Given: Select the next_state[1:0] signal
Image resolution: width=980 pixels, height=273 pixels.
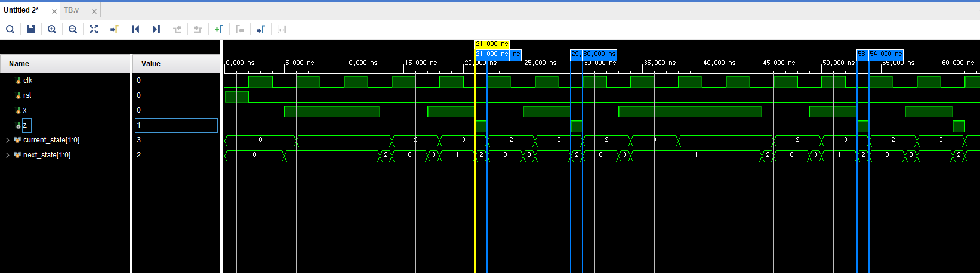Looking at the screenshot, I should pyautogui.click(x=47, y=155).
